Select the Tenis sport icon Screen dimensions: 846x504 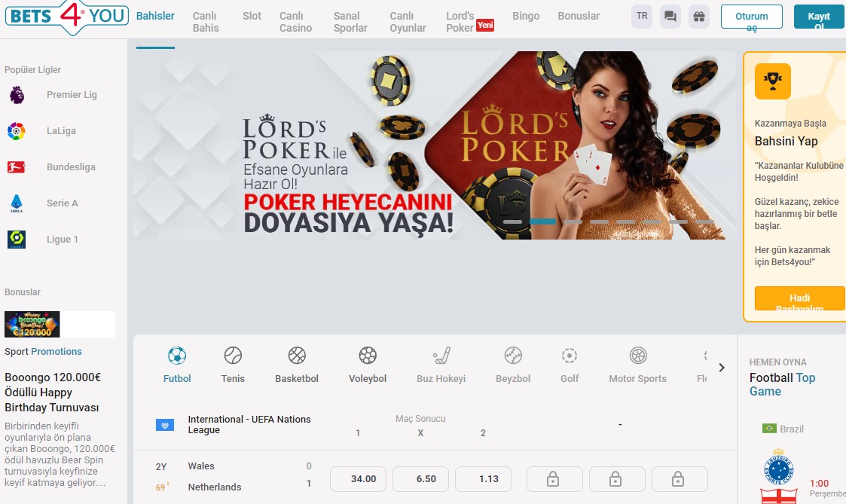click(233, 356)
